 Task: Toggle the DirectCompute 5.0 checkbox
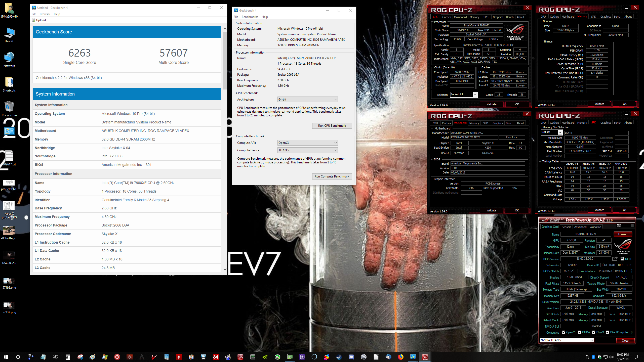point(608,332)
